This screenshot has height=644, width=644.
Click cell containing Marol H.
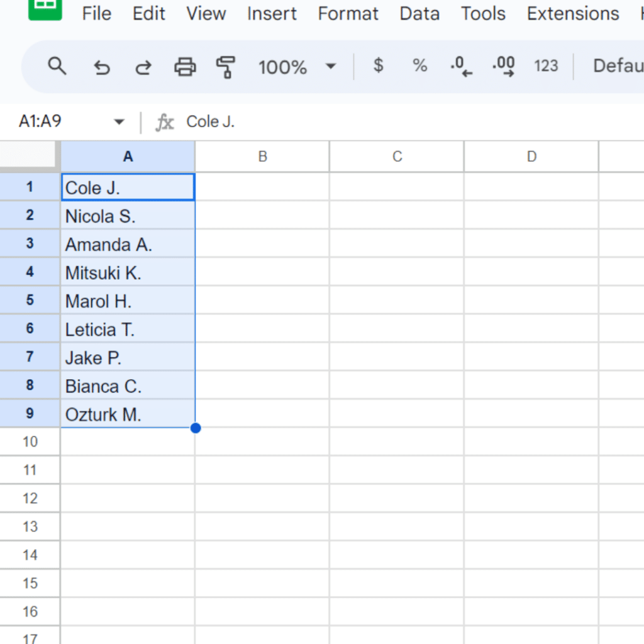128,301
